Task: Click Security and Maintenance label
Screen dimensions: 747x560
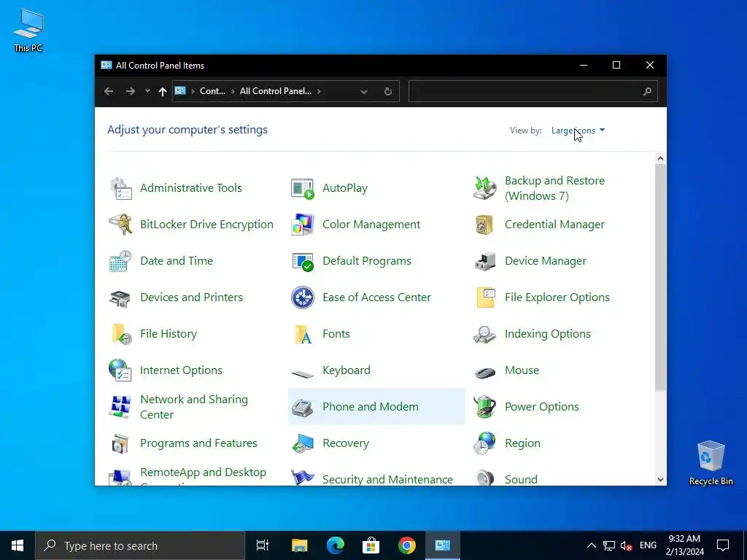Action: pyautogui.click(x=387, y=480)
